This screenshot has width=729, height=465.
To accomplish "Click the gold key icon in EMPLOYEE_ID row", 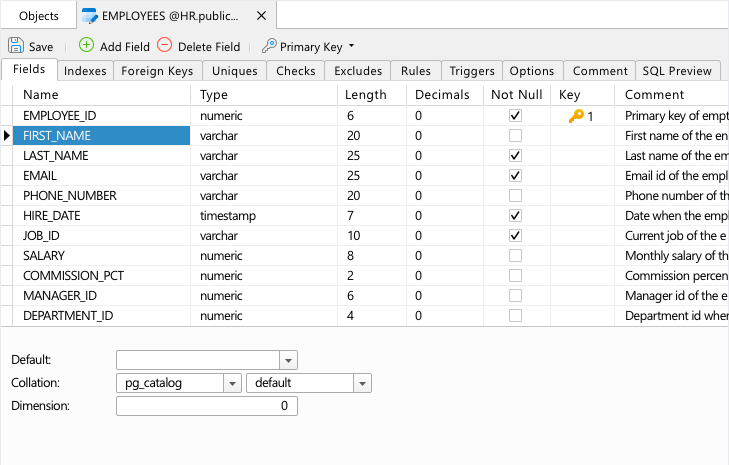I will 576,116.
